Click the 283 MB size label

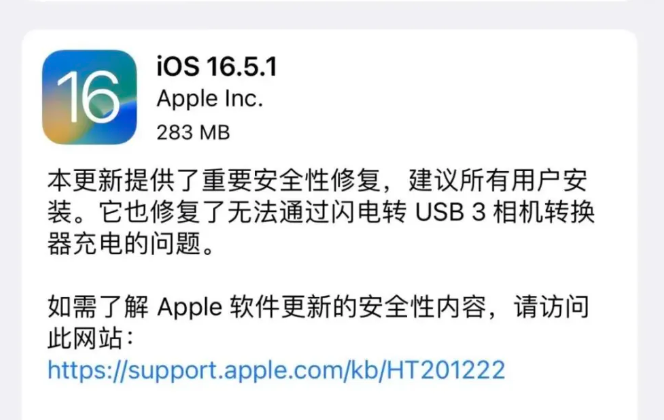pyautogui.click(x=193, y=133)
